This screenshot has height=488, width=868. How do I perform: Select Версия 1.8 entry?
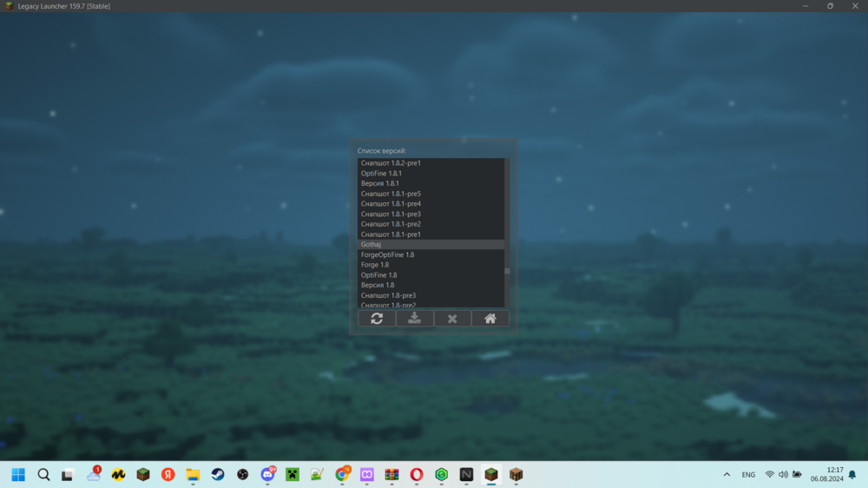(x=431, y=286)
